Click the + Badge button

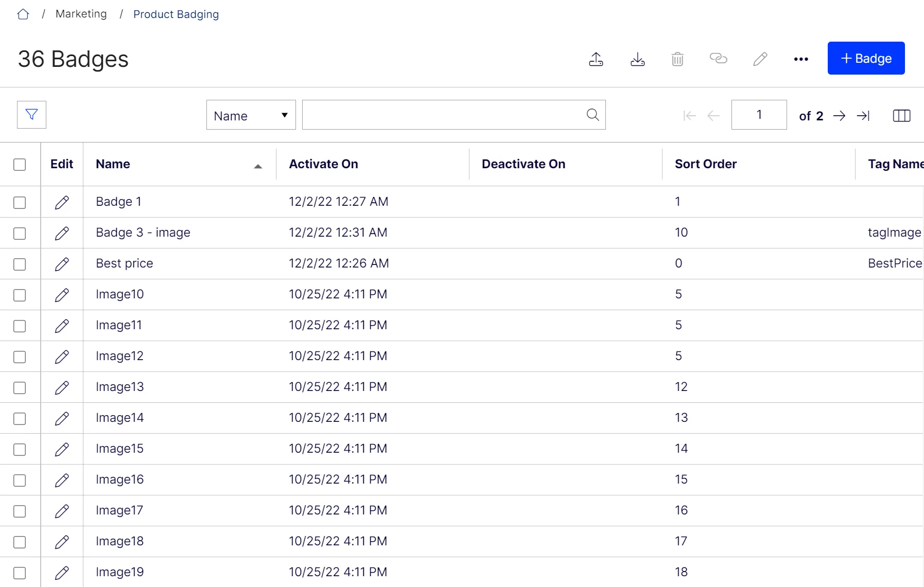(866, 58)
